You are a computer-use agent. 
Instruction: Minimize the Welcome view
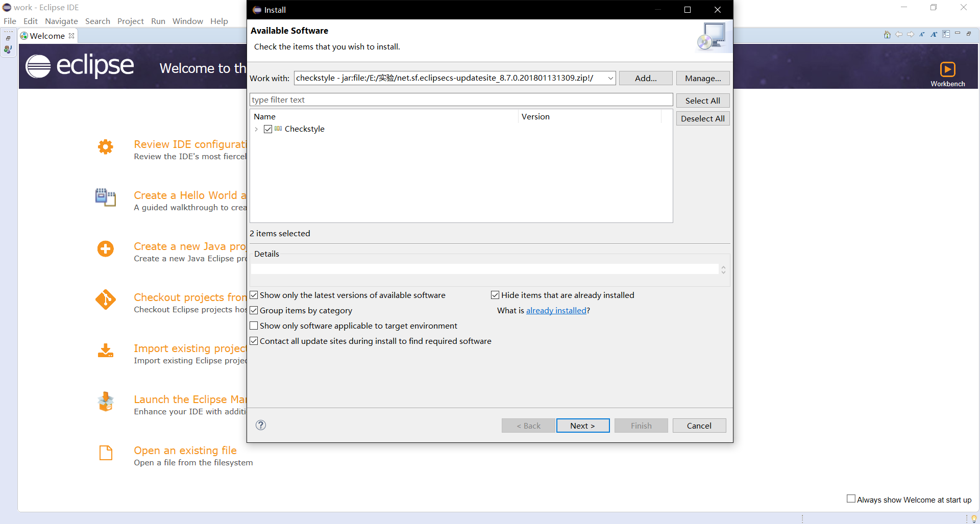pyautogui.click(x=958, y=33)
